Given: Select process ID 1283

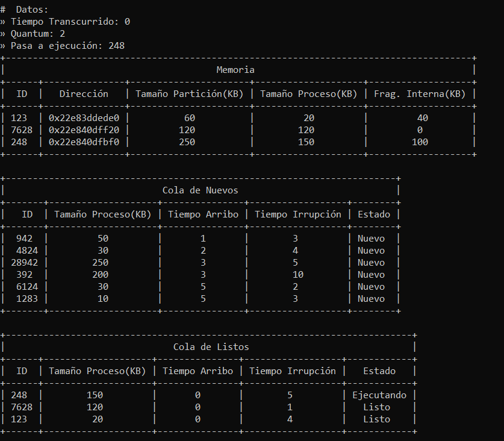Looking at the screenshot, I should pyautogui.click(x=27, y=299).
